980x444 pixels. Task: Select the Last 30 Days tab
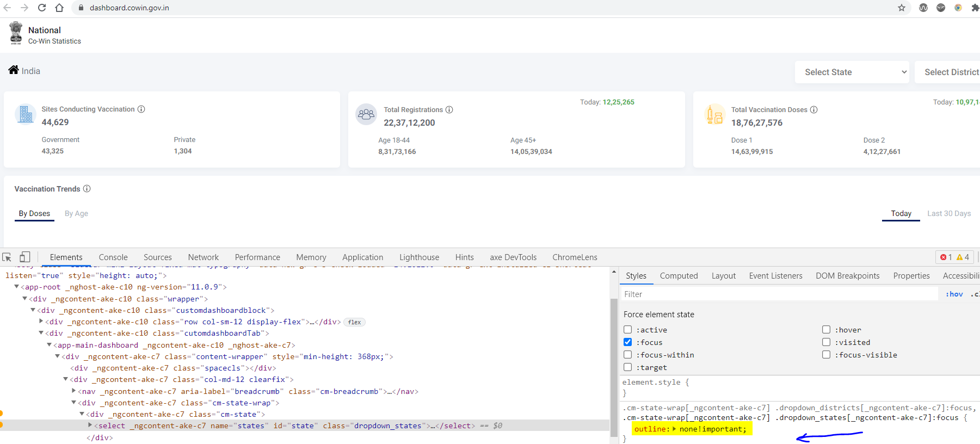pos(949,213)
